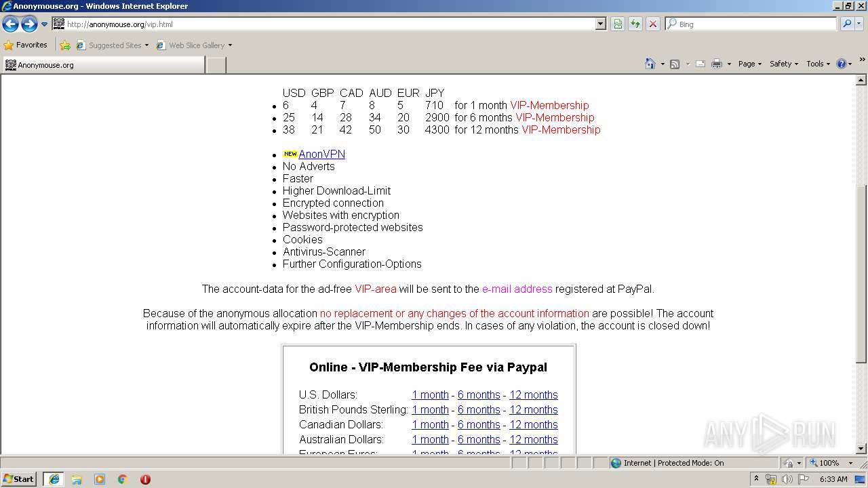Image resolution: width=868 pixels, height=488 pixels.
Task: Click Internet Explorer taskbar icon
Action: click(x=54, y=479)
